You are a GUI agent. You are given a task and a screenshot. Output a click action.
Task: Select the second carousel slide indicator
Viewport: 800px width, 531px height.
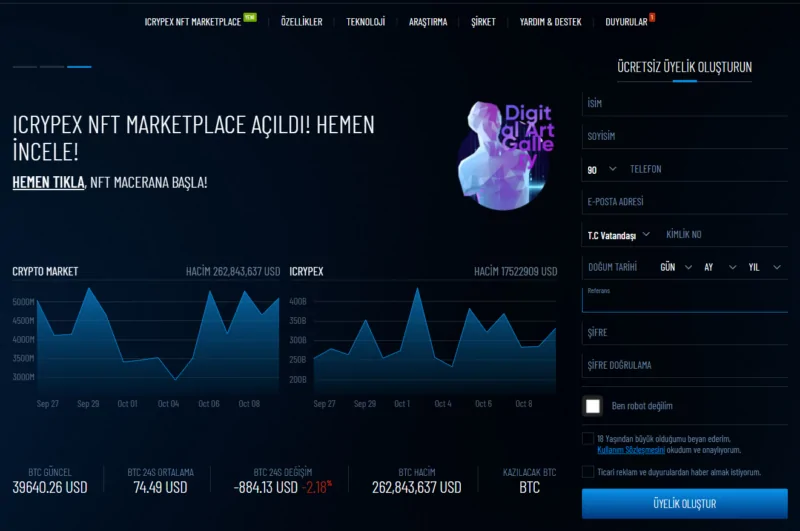tap(52, 67)
